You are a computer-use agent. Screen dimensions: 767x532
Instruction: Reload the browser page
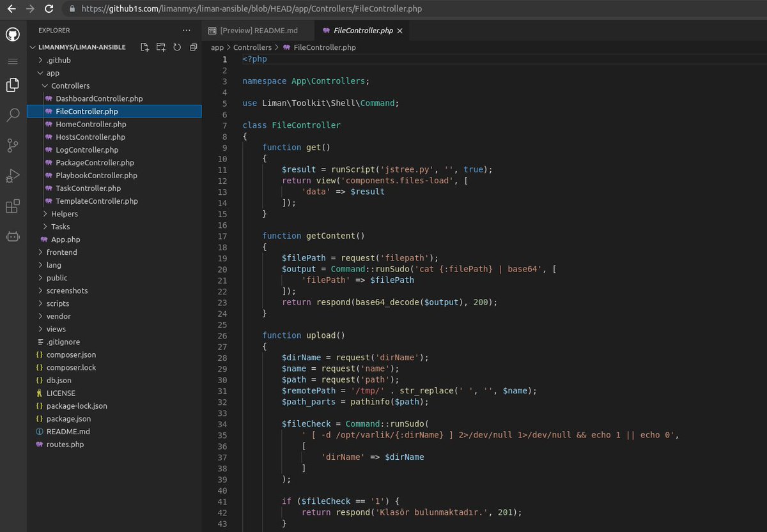(x=49, y=10)
